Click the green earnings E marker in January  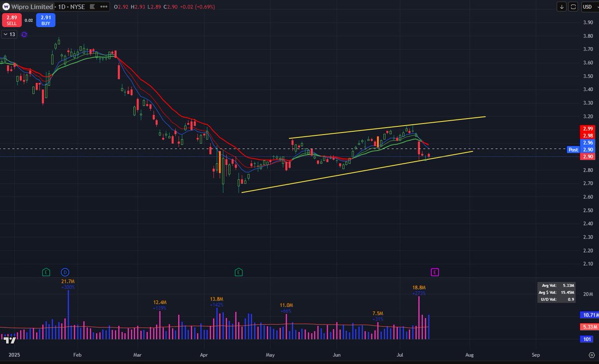tap(46, 272)
